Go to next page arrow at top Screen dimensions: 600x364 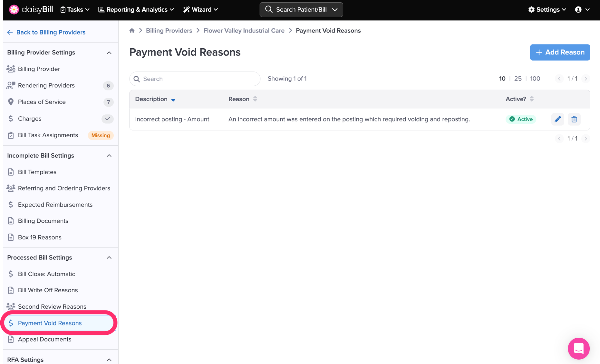click(x=586, y=78)
